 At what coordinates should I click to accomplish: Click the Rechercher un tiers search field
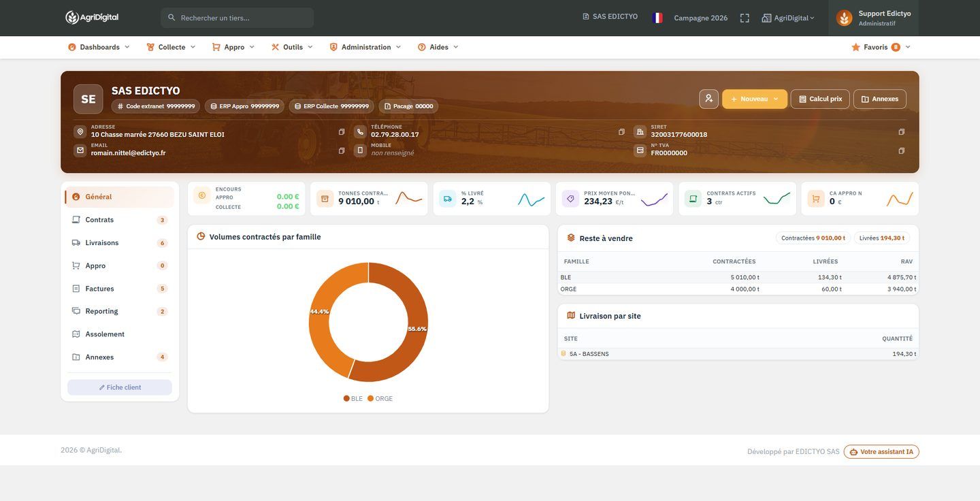click(238, 18)
